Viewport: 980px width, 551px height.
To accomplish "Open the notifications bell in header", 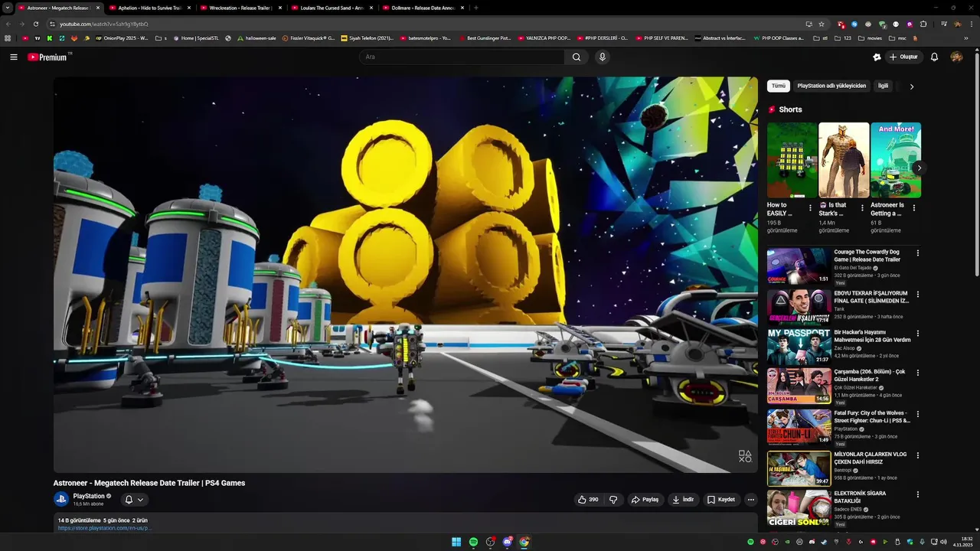I will click(934, 57).
